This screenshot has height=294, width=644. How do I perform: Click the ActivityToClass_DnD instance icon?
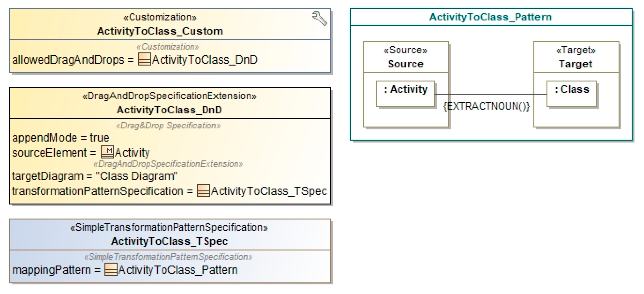144,59
